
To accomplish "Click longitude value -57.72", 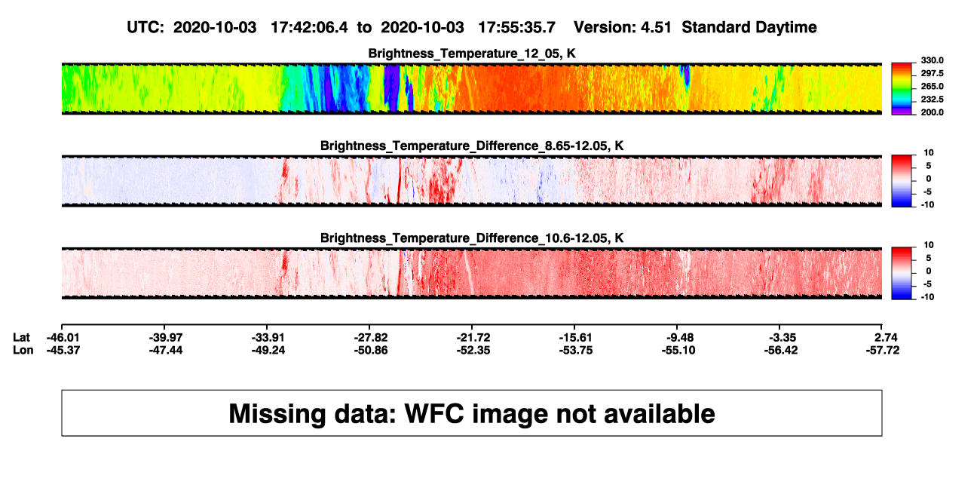I will tap(882, 350).
